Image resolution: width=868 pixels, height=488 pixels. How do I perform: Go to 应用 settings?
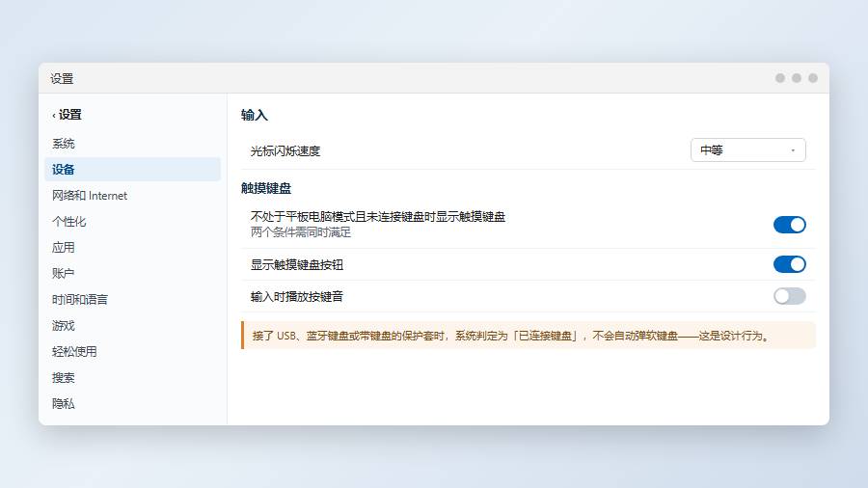coord(132,247)
